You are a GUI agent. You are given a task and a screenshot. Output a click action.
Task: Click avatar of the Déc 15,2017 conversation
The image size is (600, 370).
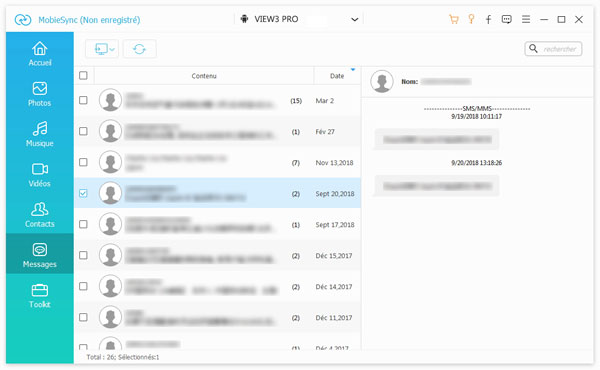(x=110, y=255)
